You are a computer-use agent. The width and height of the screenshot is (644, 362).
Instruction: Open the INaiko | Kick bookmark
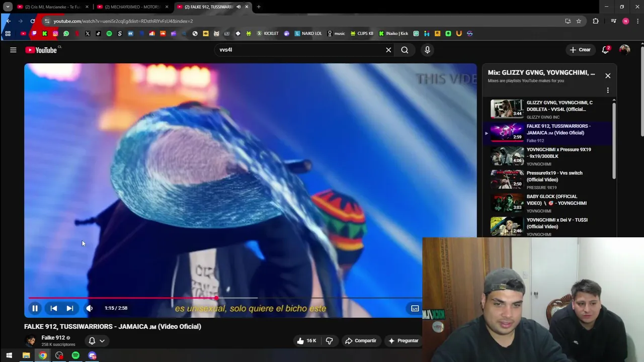(393, 34)
